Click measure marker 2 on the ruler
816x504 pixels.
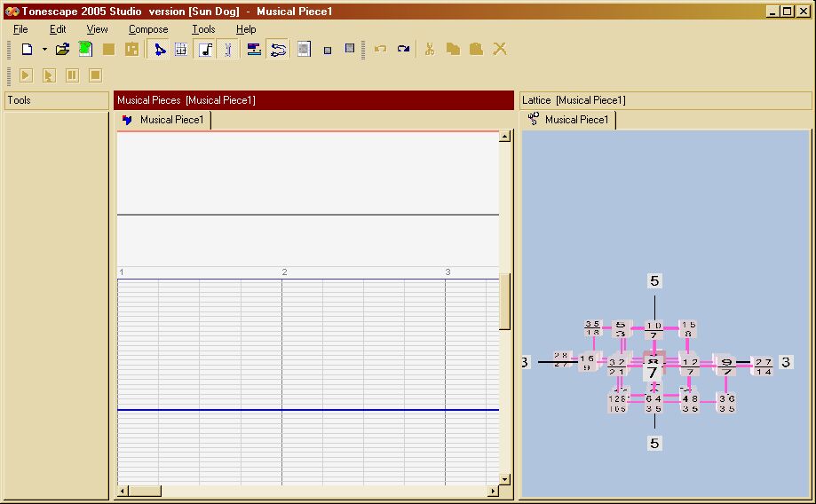pos(285,272)
